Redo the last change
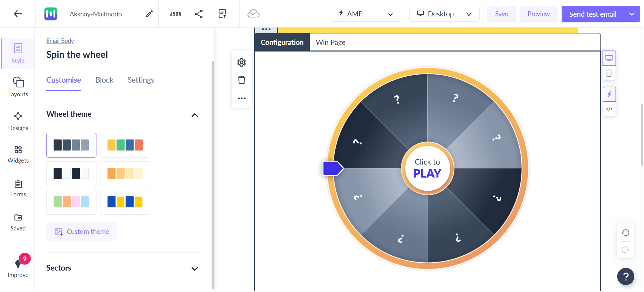 pyautogui.click(x=625, y=250)
